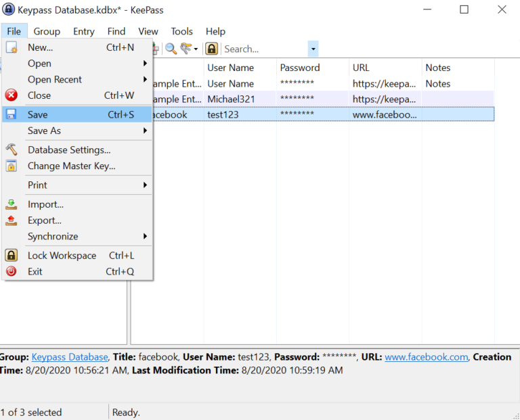520x420 pixels.
Task: Click the Password column header
Action: pos(312,68)
